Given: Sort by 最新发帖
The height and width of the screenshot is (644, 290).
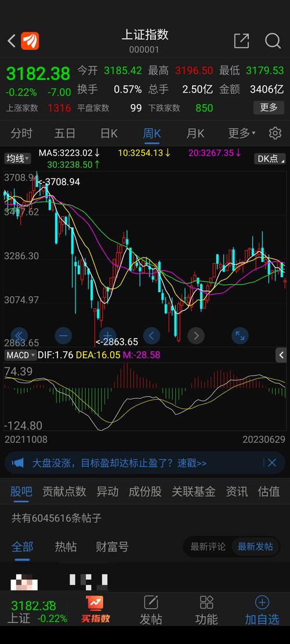Looking at the screenshot, I should click(x=255, y=547).
